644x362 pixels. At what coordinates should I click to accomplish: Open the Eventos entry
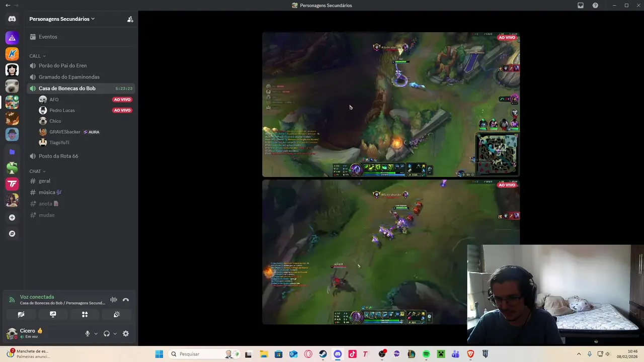click(x=80, y=37)
